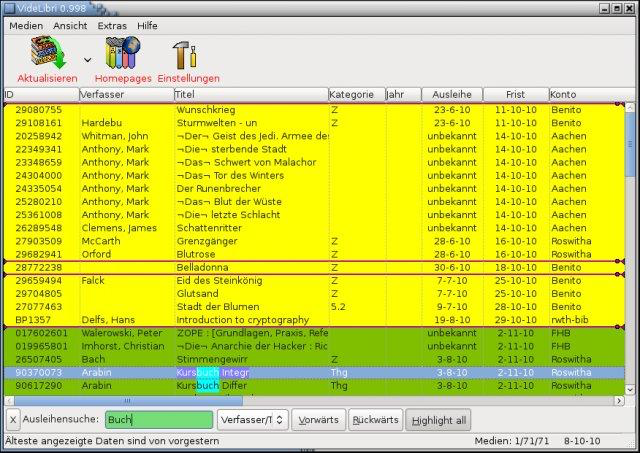Click the Aktualisieren books icon
This screenshot has width=640, height=453.
point(48,52)
